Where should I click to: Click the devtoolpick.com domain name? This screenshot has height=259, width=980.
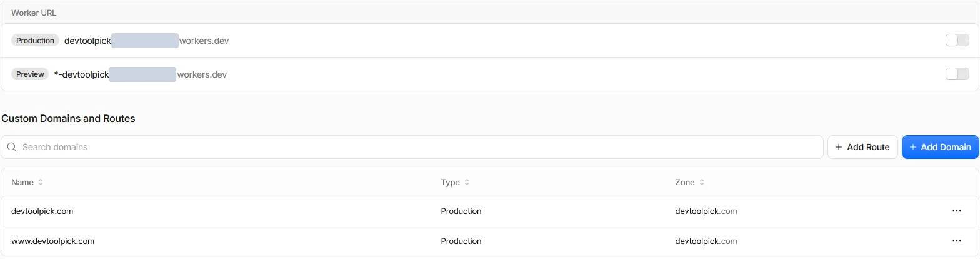tap(42, 211)
